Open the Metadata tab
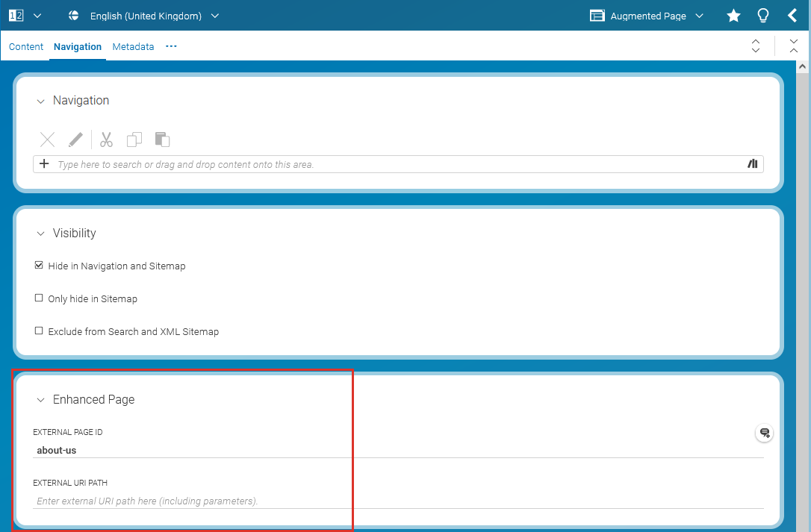Image resolution: width=811 pixels, height=532 pixels. tap(133, 46)
